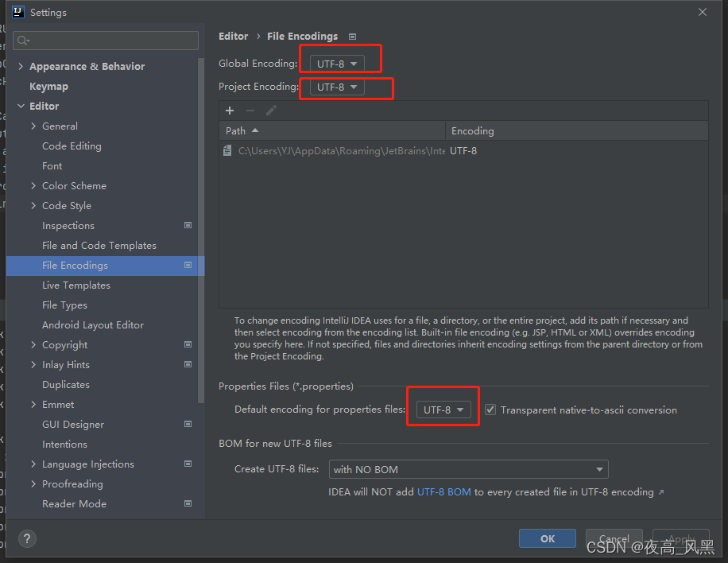Click project-level icon beside File Encodings breadcrumb
Screen dimensions: 728x563
pos(352,37)
